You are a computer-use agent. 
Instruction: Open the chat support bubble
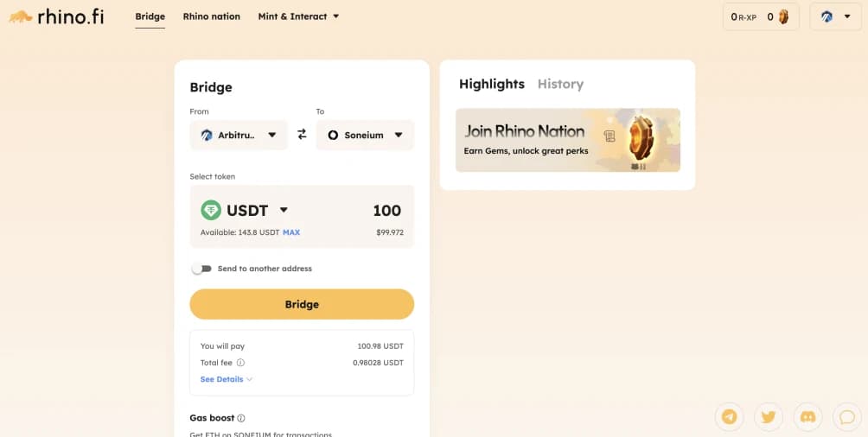[x=847, y=417]
